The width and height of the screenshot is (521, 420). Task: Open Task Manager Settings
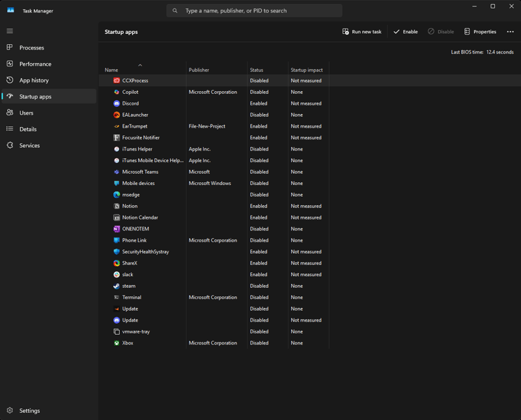[x=49, y=411]
